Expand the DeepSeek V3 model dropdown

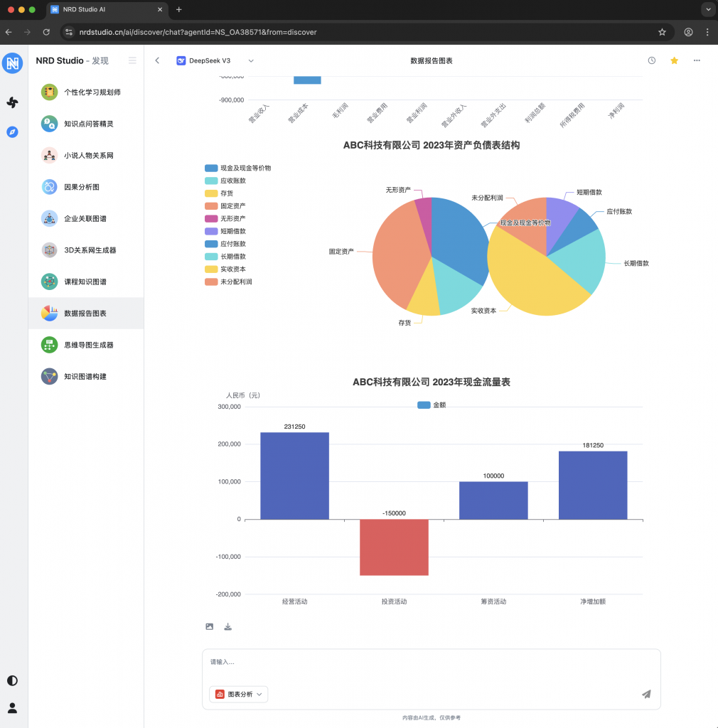click(215, 60)
